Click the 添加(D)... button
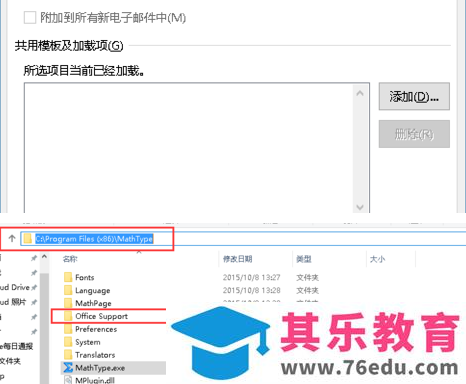This screenshot has height=384, width=466. [414, 96]
